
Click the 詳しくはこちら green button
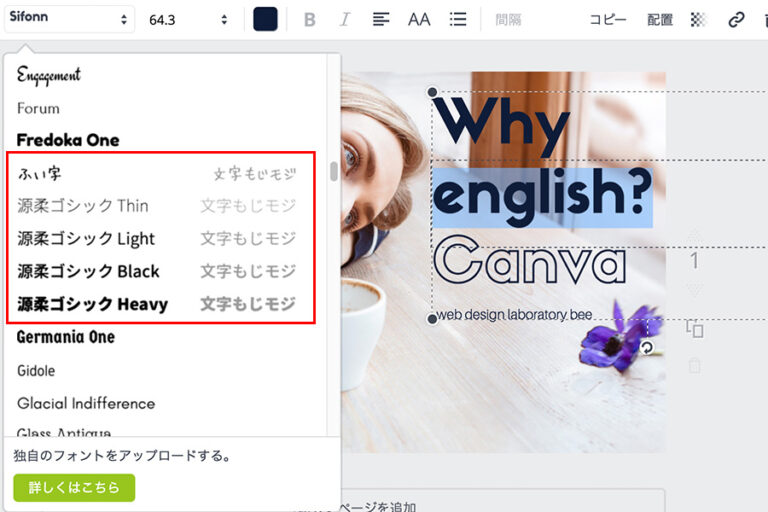coord(74,488)
